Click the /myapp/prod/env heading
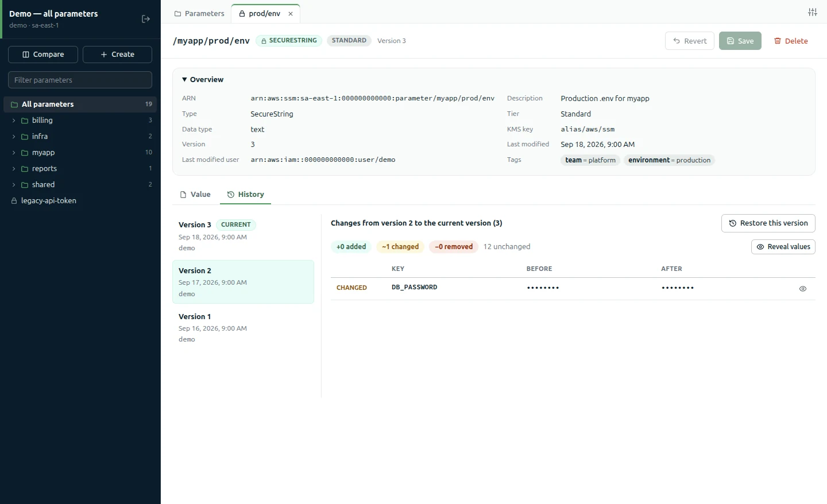This screenshot has width=827, height=504. (x=211, y=41)
